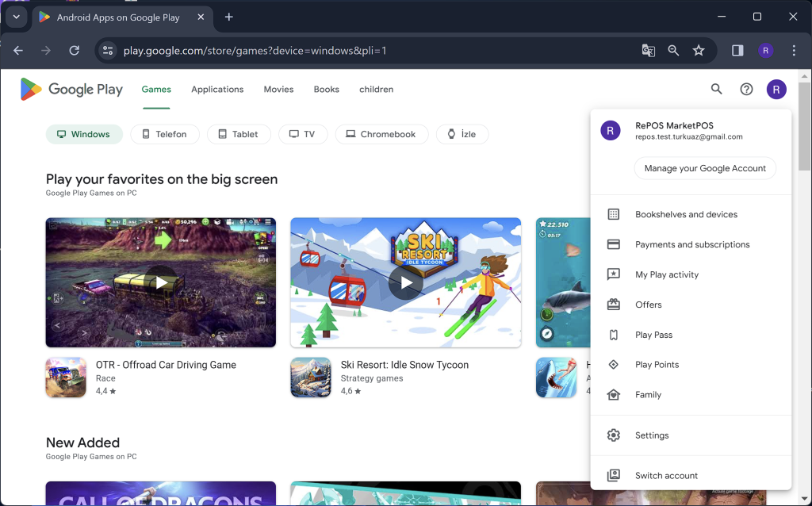Click the Google Play logo

click(x=71, y=89)
